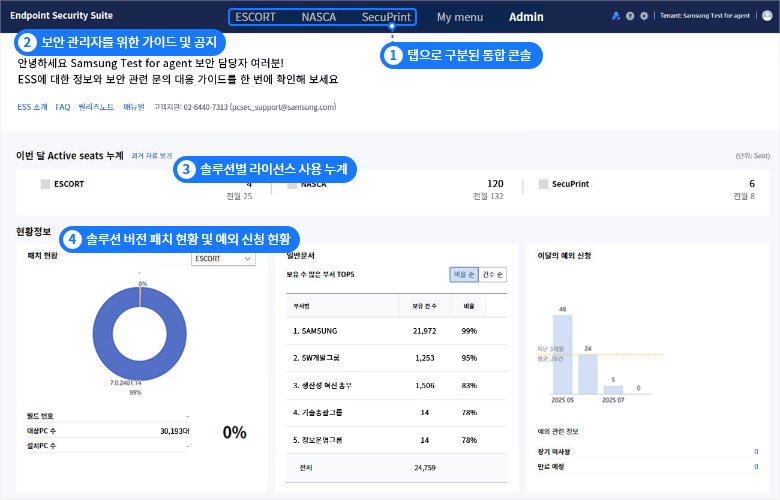Select the 1. SAMSUNG department row

(396, 331)
